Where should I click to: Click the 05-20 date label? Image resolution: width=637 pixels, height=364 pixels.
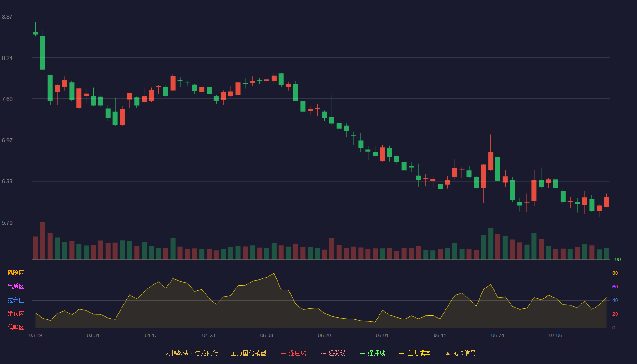click(x=324, y=335)
